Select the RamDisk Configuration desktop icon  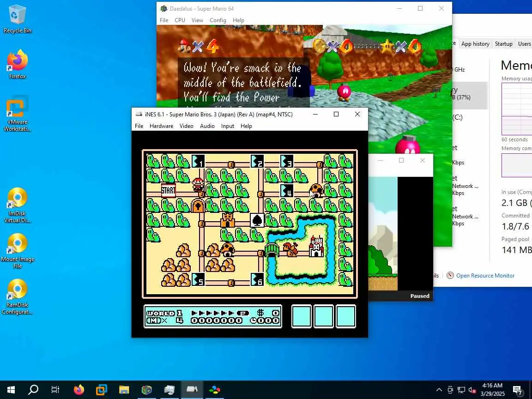17,297
